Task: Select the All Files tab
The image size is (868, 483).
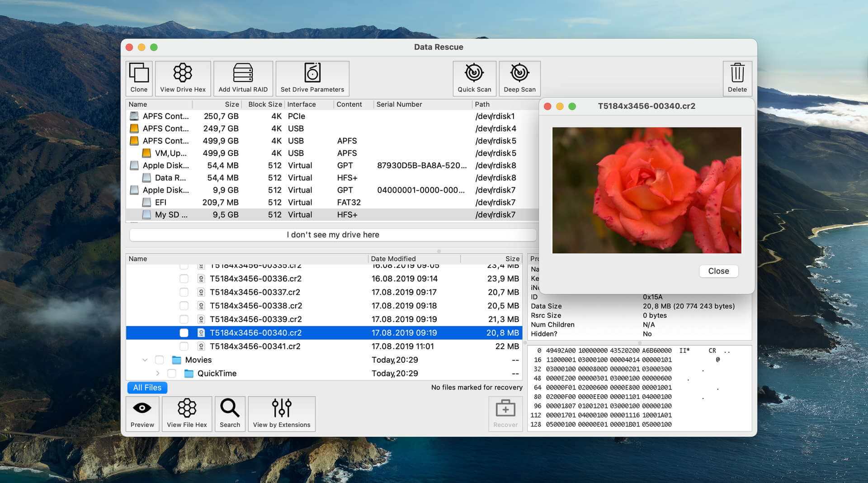Action: [147, 388]
